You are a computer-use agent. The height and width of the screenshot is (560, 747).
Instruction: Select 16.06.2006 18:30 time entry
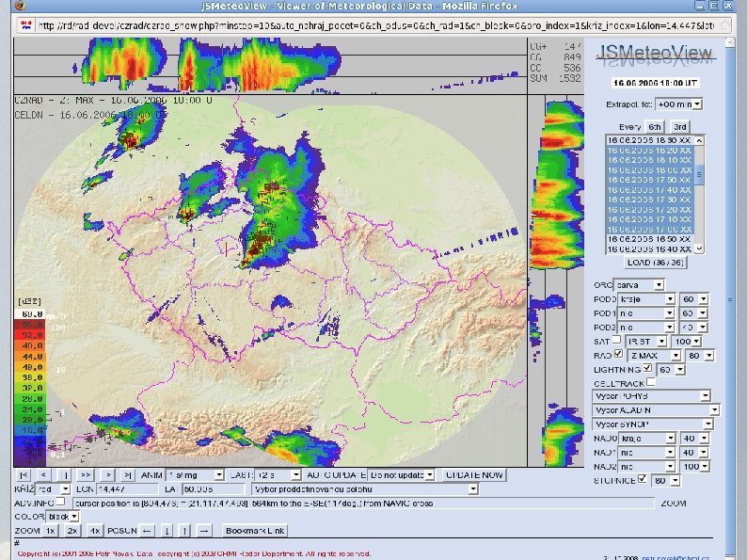coord(649,140)
